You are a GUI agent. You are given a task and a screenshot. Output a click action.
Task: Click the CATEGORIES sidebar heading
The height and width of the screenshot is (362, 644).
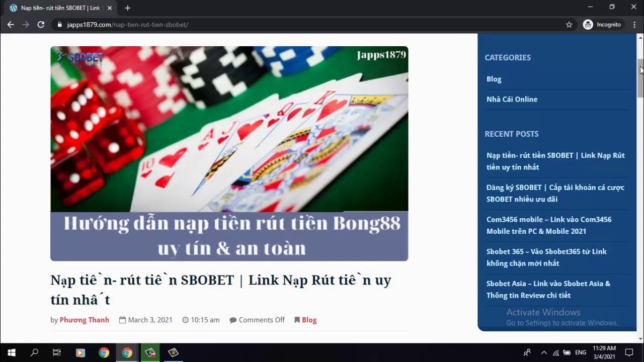tap(508, 57)
